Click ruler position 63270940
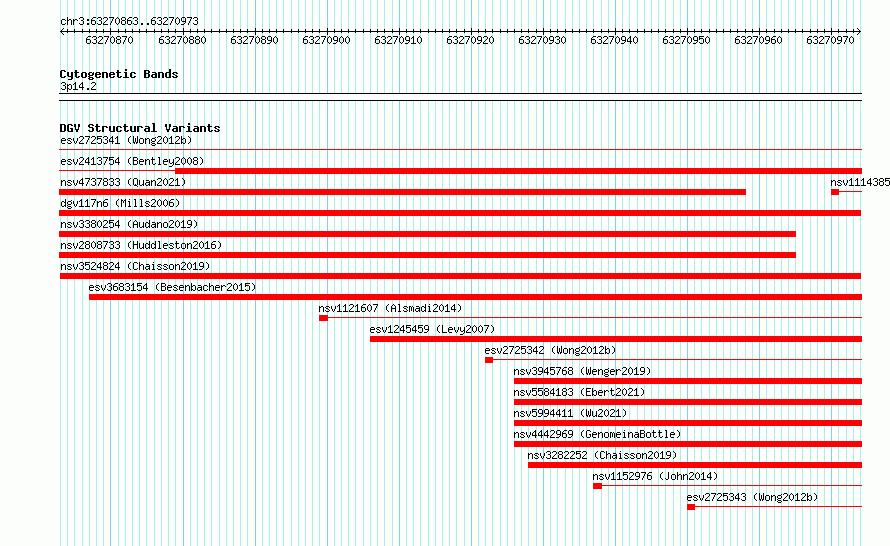This screenshot has width=890, height=546. click(615, 40)
